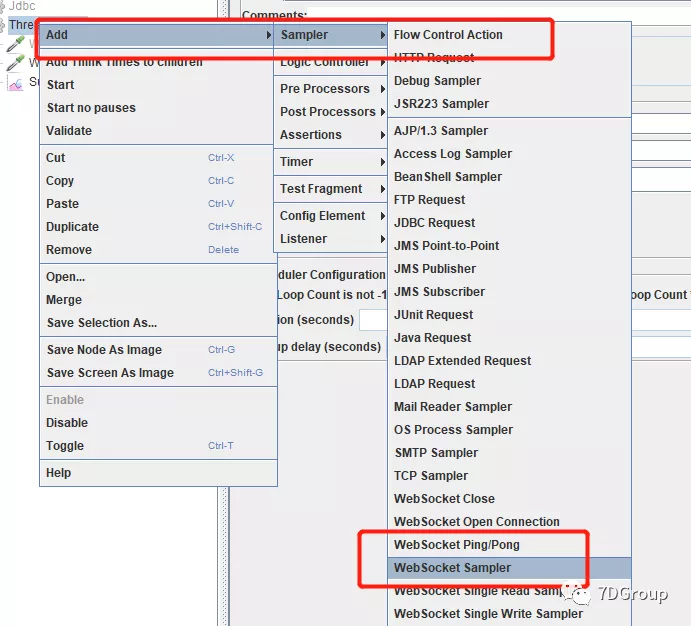Select Access Log Sampler
The image size is (691, 626).
[453, 154]
